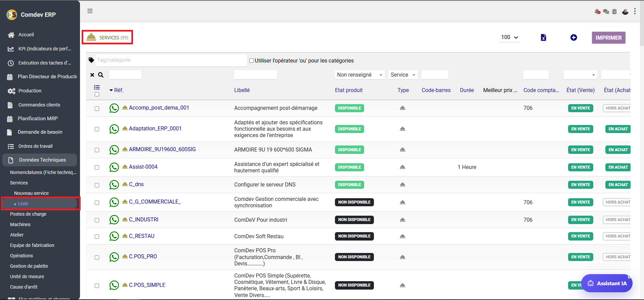644x300 pixels.
Task: Open the column selector list icon
Action: [x=97, y=87]
